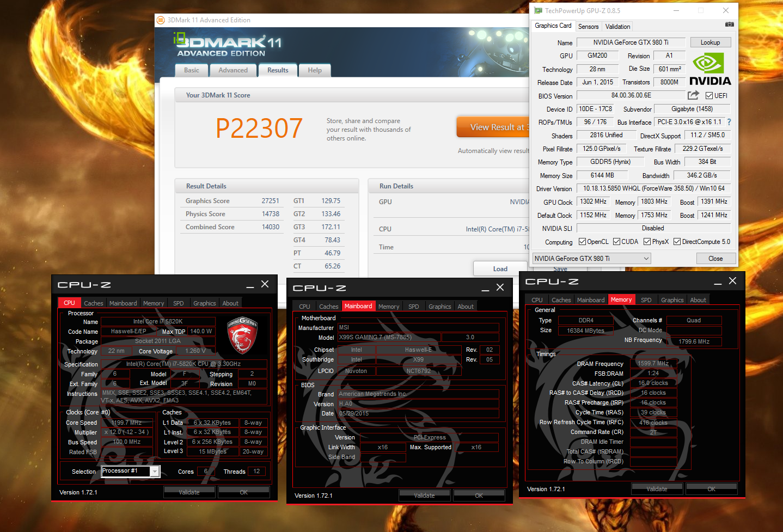783x532 pixels.
Task: Switch to the Validation tab in GPU-Z
Action: [x=617, y=26]
